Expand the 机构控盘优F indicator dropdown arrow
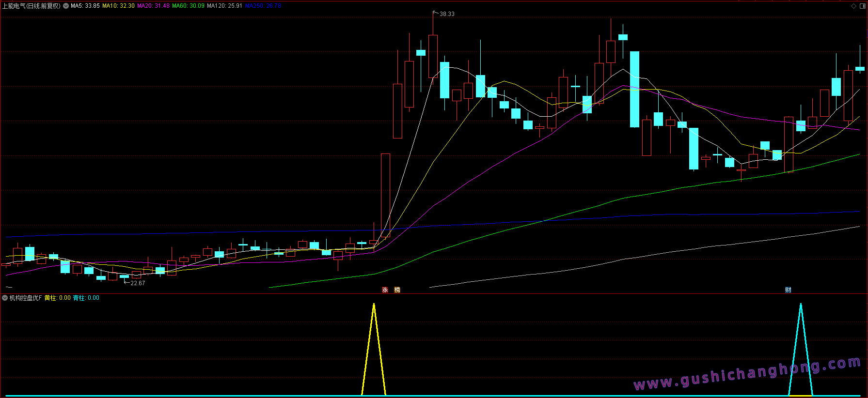The height and width of the screenshot is (398, 868). point(5,298)
